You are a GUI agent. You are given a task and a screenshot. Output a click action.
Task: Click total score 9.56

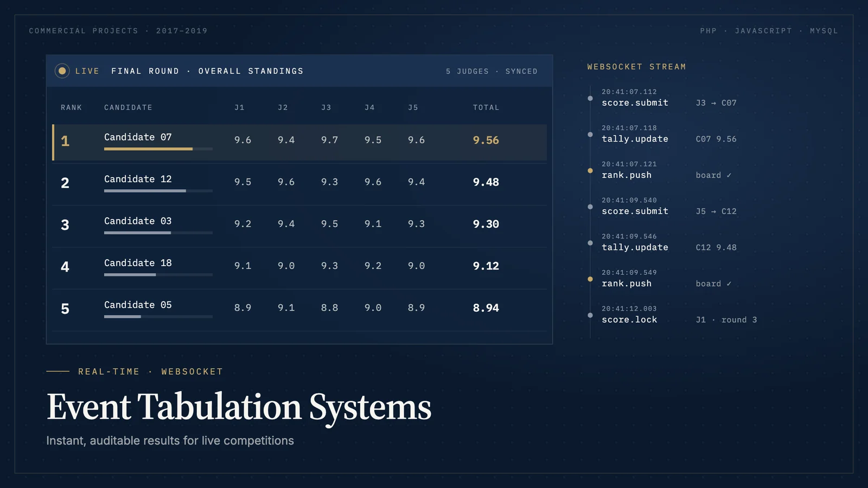(x=486, y=140)
